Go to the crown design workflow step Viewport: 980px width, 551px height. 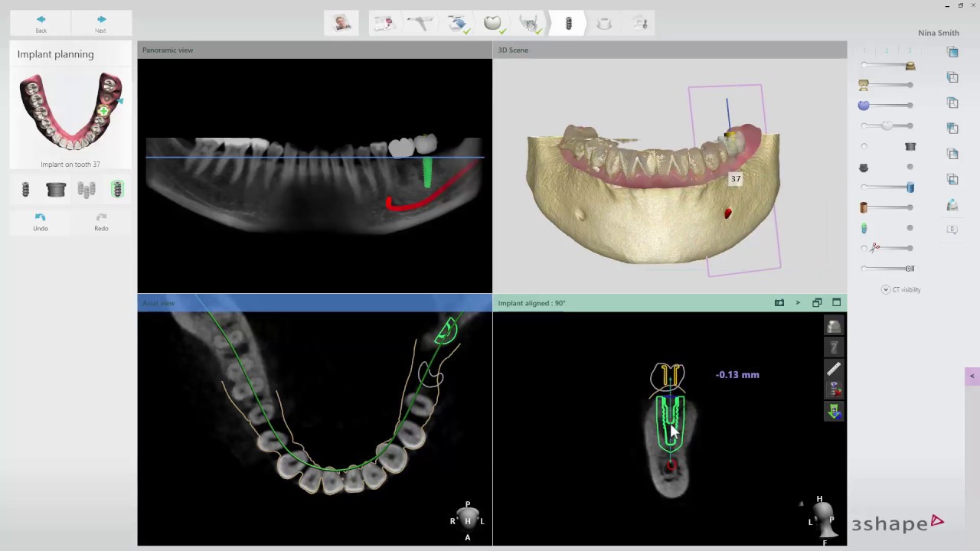492,24
